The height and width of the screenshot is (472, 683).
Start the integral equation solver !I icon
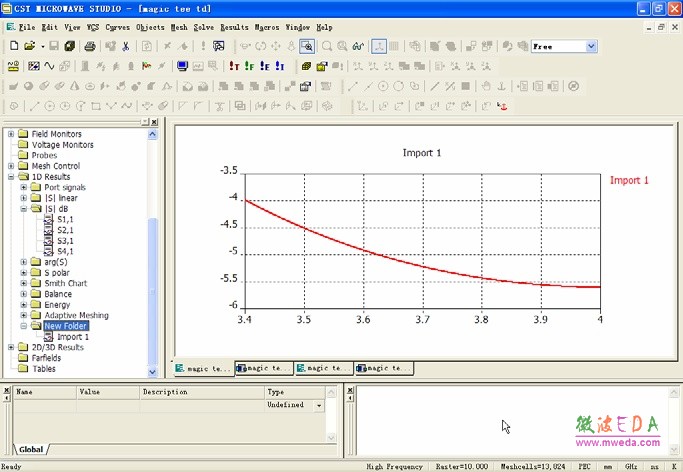tap(280, 66)
